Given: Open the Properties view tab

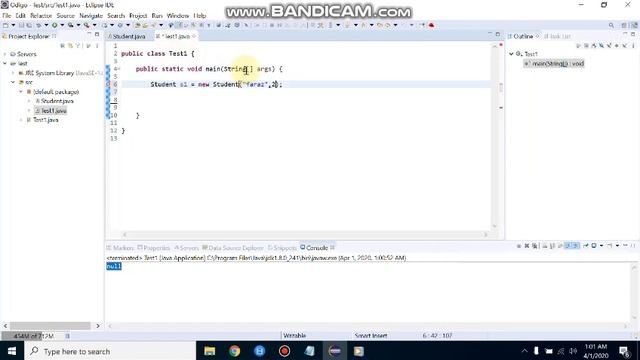Looking at the screenshot, I should 154,248.
